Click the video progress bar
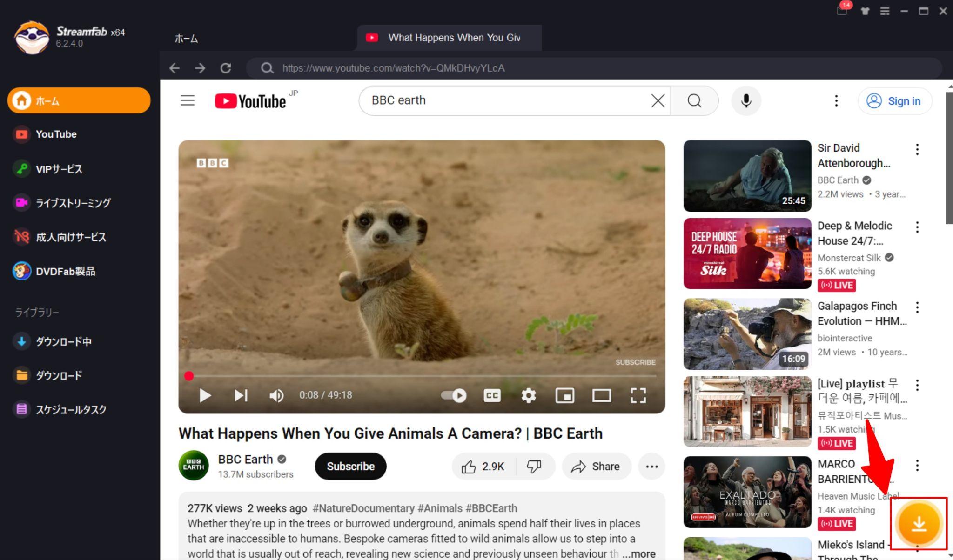Screen dimensions: 953x560 (x=422, y=376)
